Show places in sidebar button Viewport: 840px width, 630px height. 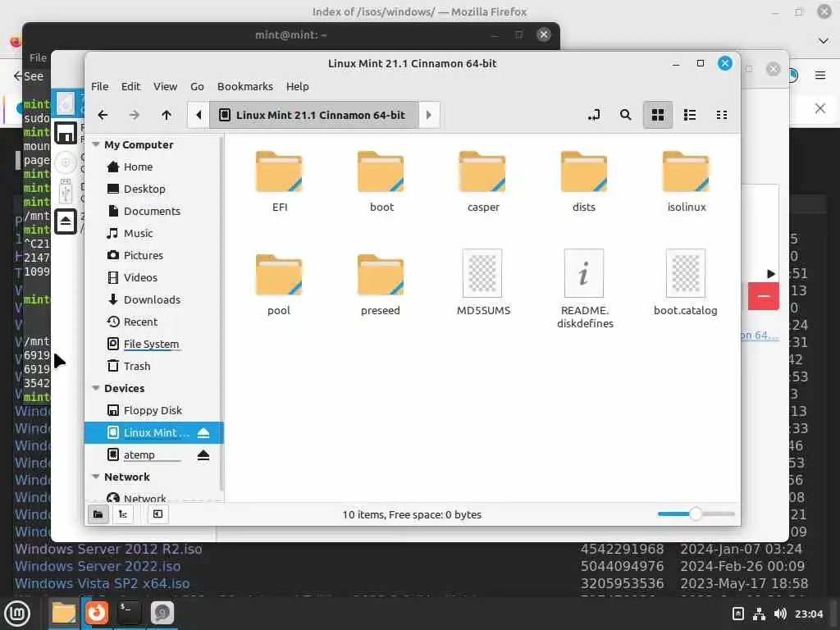pyautogui.click(x=98, y=514)
